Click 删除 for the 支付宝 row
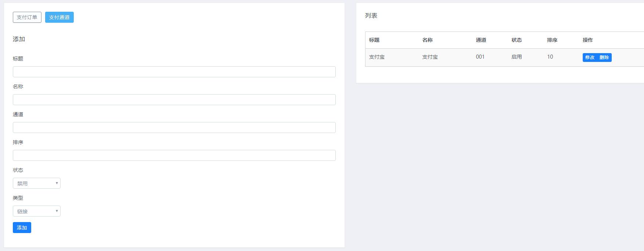The image size is (644, 251). [x=604, y=58]
